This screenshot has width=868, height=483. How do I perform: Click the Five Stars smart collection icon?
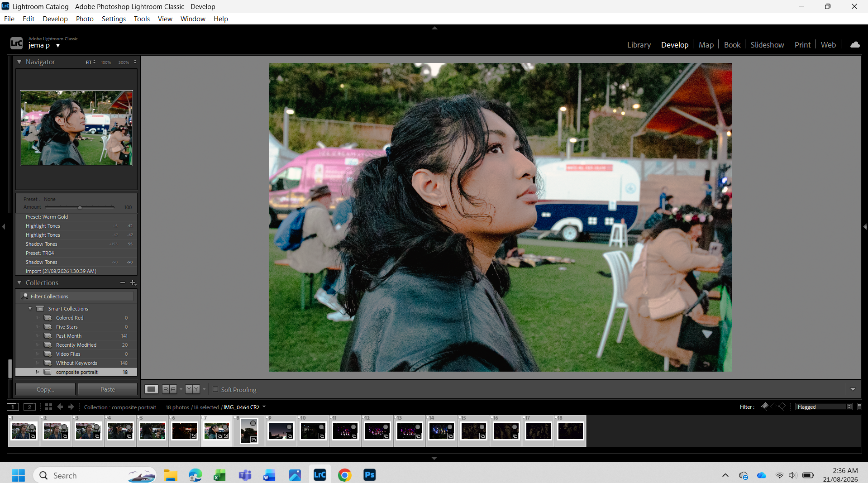point(48,327)
